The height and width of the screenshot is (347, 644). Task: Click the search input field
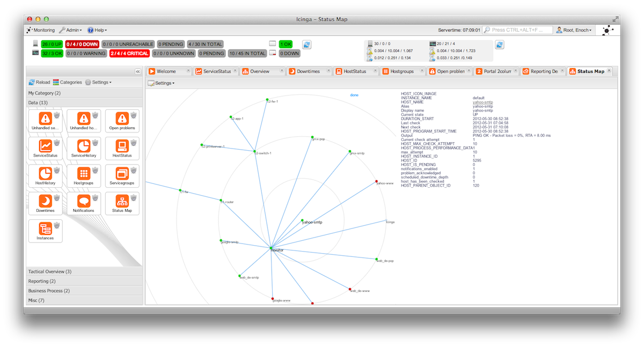point(517,31)
